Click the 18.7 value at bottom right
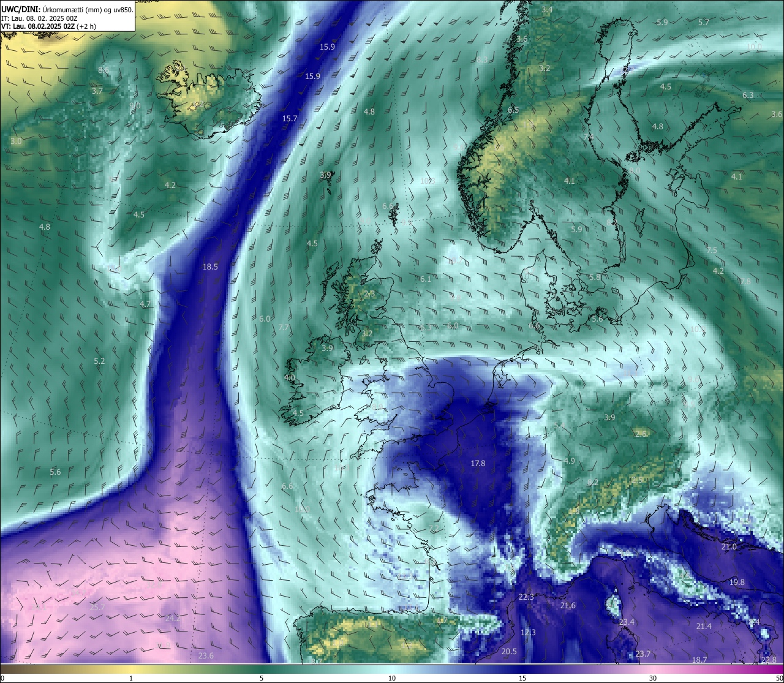The image size is (784, 683). 699,659
